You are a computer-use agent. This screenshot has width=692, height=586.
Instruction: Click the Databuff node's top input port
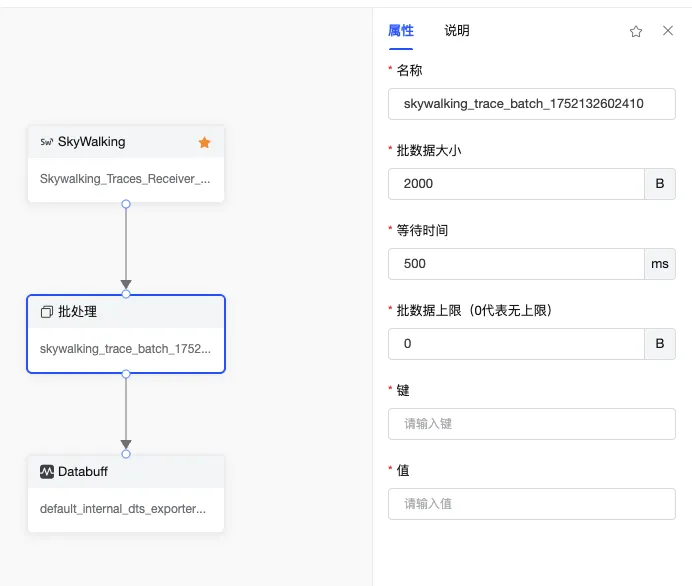point(126,454)
